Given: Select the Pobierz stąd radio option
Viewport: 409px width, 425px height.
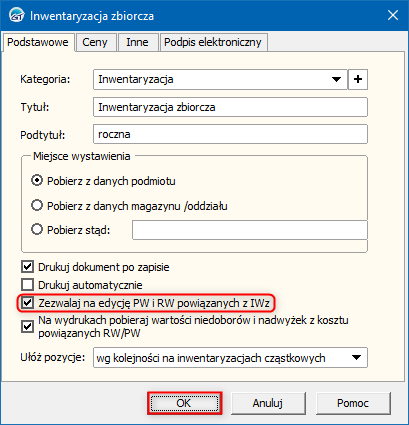Looking at the screenshot, I should [x=37, y=230].
